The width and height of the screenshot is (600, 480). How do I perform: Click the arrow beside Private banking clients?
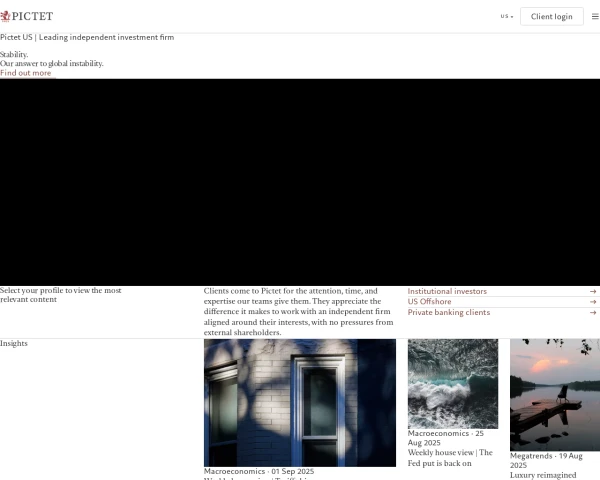pyautogui.click(x=593, y=313)
